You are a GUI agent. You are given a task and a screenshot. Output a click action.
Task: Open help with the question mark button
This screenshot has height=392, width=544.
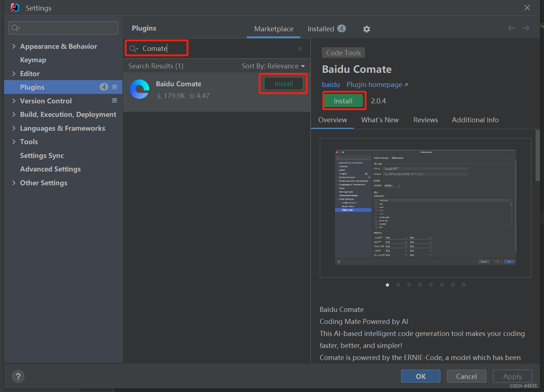(18, 376)
